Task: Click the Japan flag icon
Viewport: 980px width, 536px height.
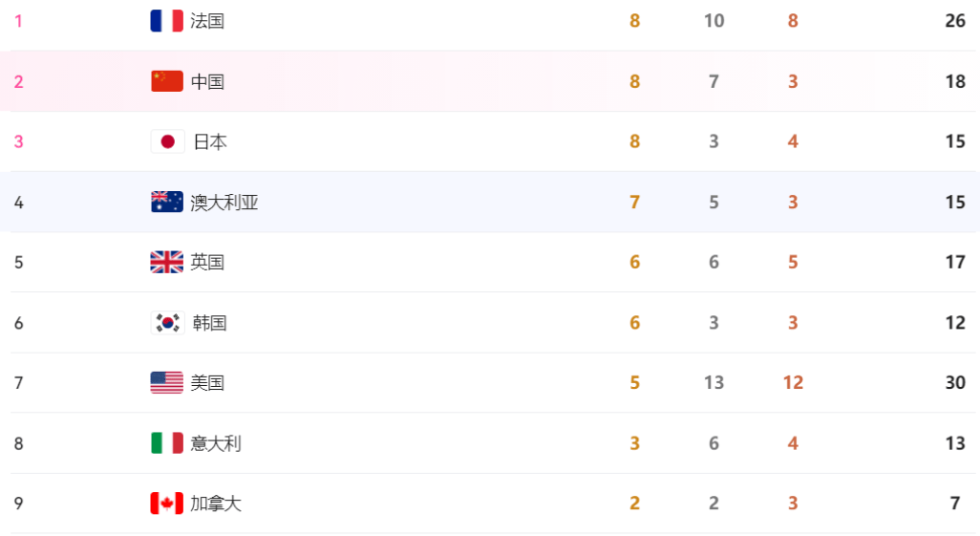Action: pyautogui.click(x=167, y=142)
